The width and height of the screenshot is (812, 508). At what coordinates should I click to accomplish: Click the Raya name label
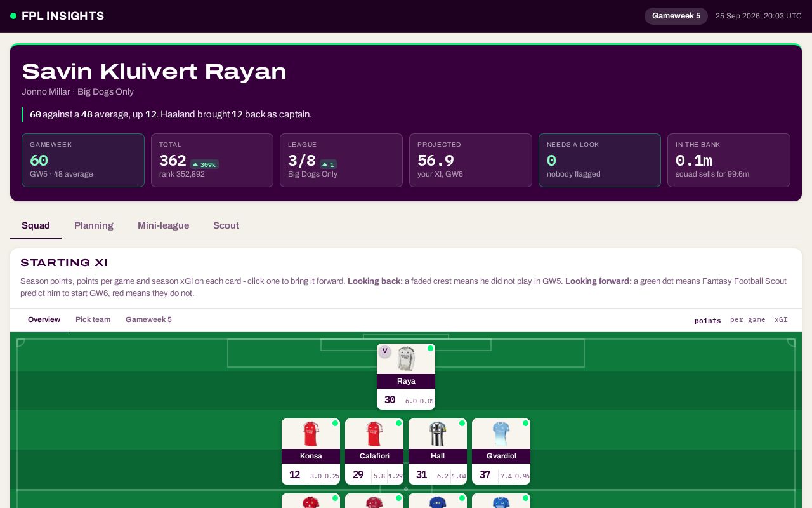[406, 381]
